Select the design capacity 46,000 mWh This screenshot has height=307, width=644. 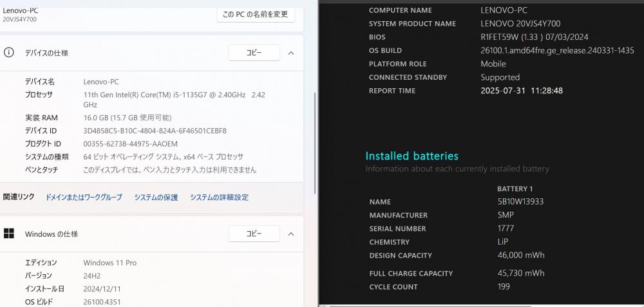click(x=521, y=256)
